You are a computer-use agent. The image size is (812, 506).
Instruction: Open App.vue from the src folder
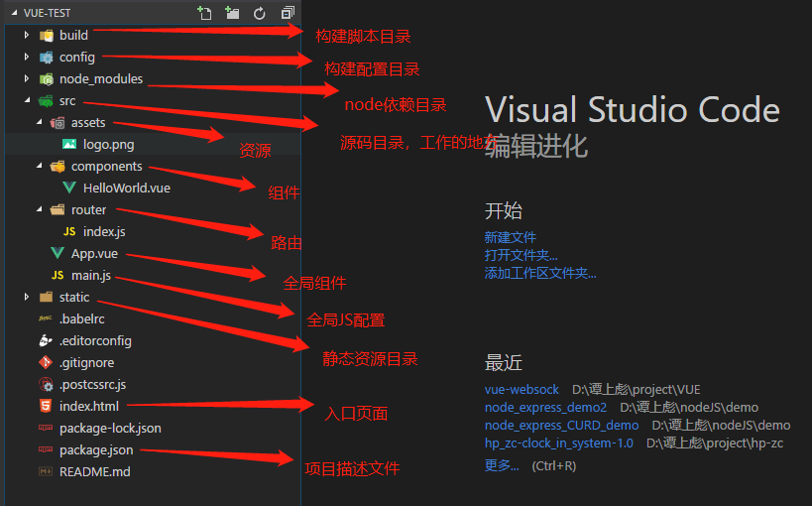(x=94, y=253)
